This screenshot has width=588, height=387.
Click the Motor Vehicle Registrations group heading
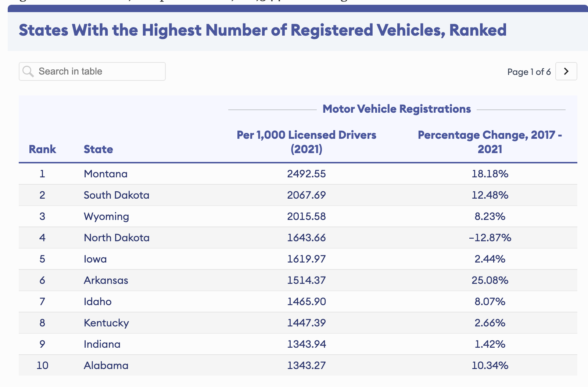pos(397,109)
